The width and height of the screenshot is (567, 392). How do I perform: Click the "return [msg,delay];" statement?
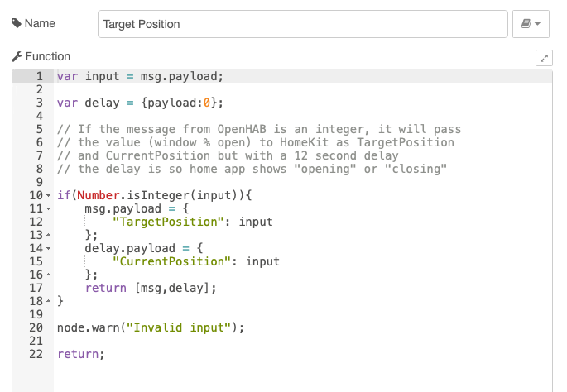pyautogui.click(x=151, y=288)
